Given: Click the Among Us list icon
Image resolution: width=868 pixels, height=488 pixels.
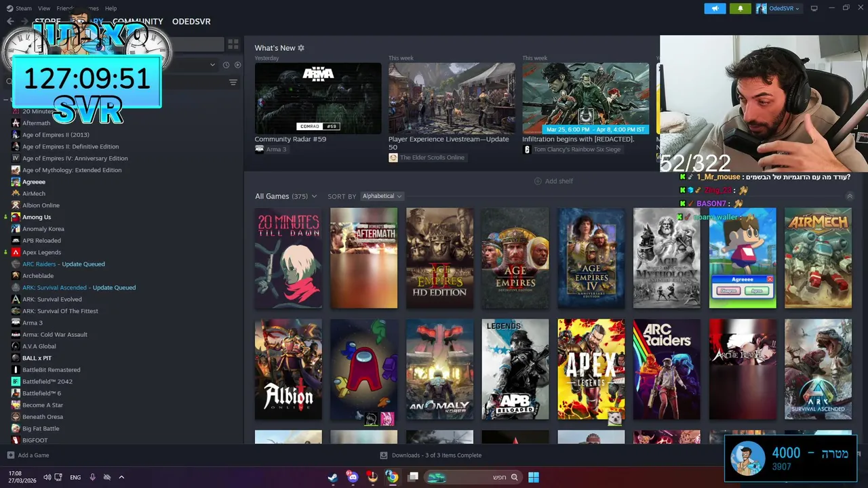Looking at the screenshot, I should coord(16,217).
